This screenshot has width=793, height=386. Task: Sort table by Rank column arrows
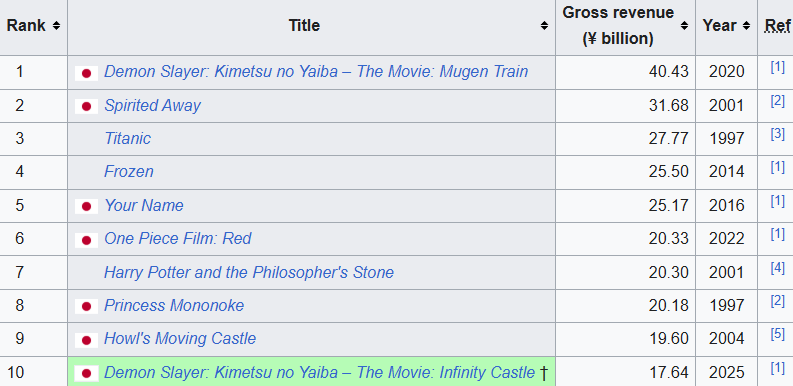pos(56,25)
